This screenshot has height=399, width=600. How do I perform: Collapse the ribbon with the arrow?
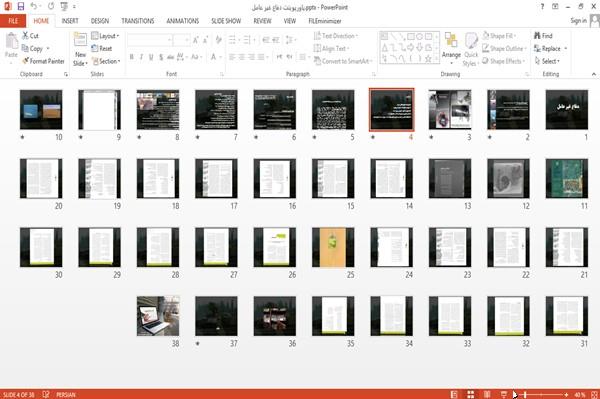pos(594,74)
